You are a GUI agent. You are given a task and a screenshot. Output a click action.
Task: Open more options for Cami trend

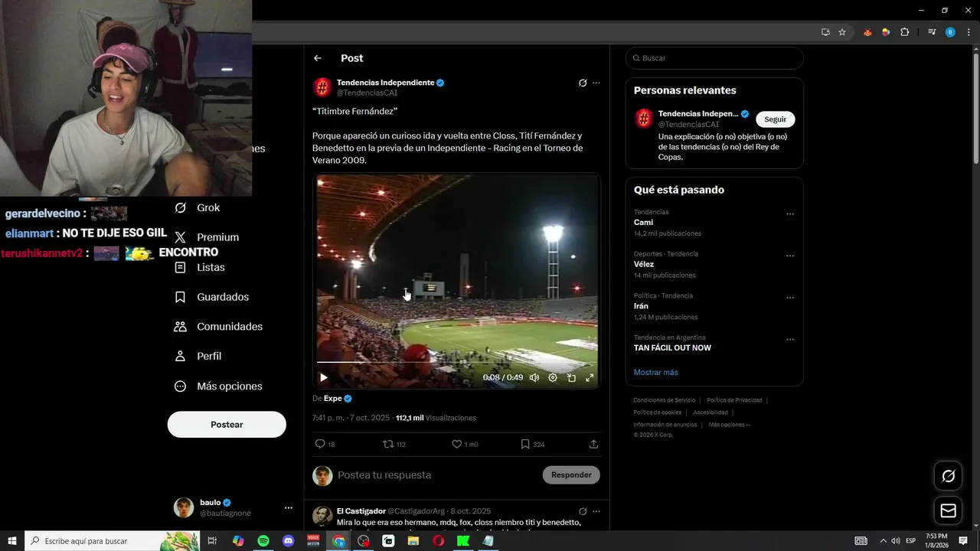point(790,214)
